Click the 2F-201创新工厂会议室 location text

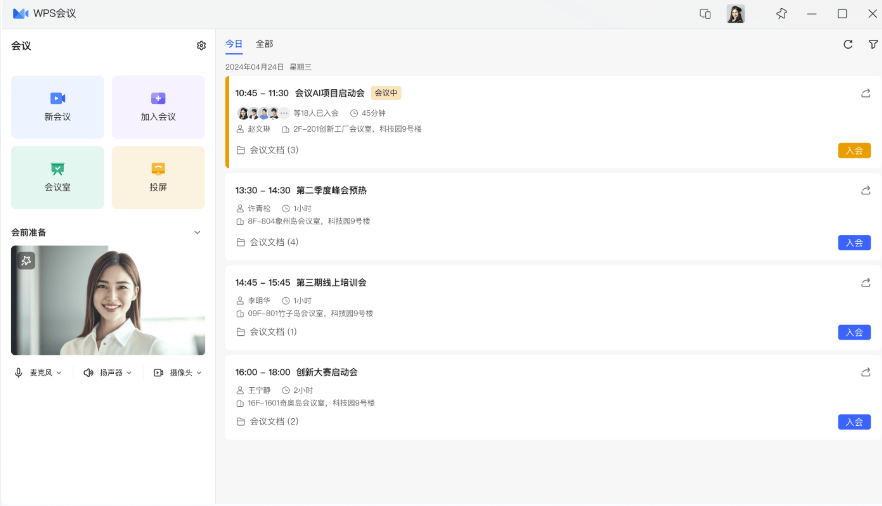coord(357,129)
